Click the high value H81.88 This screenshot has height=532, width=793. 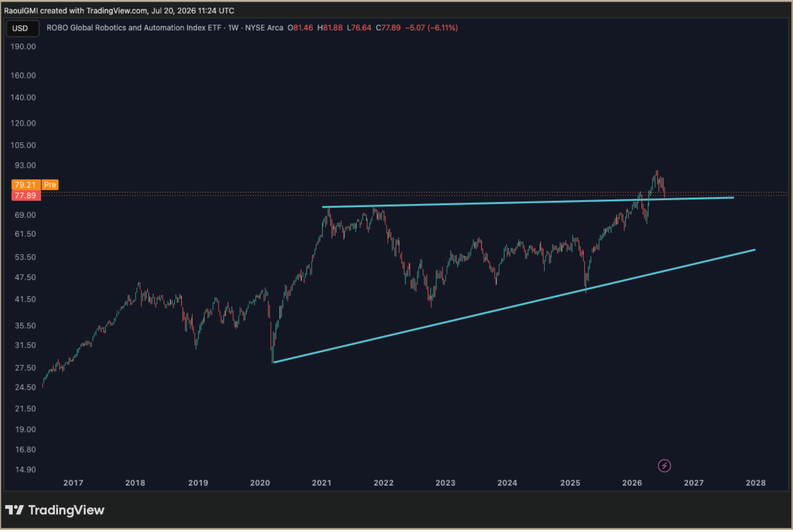point(330,28)
